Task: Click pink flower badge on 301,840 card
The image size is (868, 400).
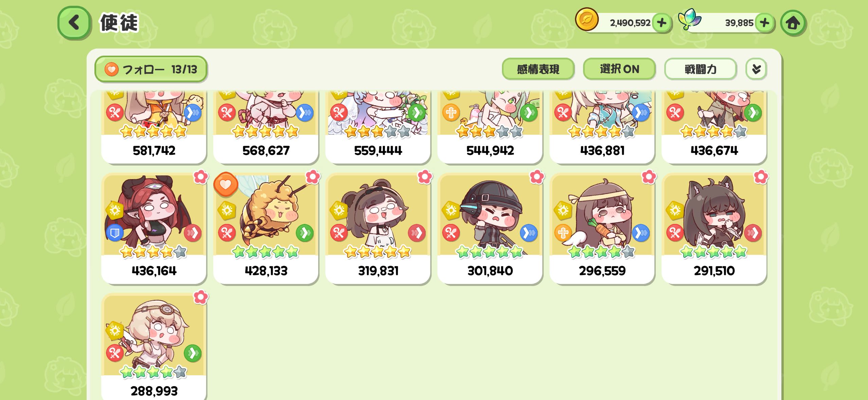Action: coord(537,176)
